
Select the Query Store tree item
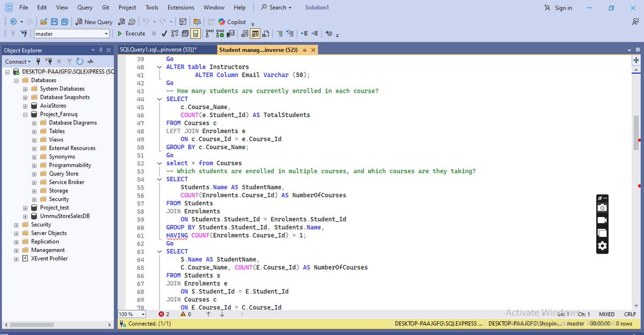[63, 174]
